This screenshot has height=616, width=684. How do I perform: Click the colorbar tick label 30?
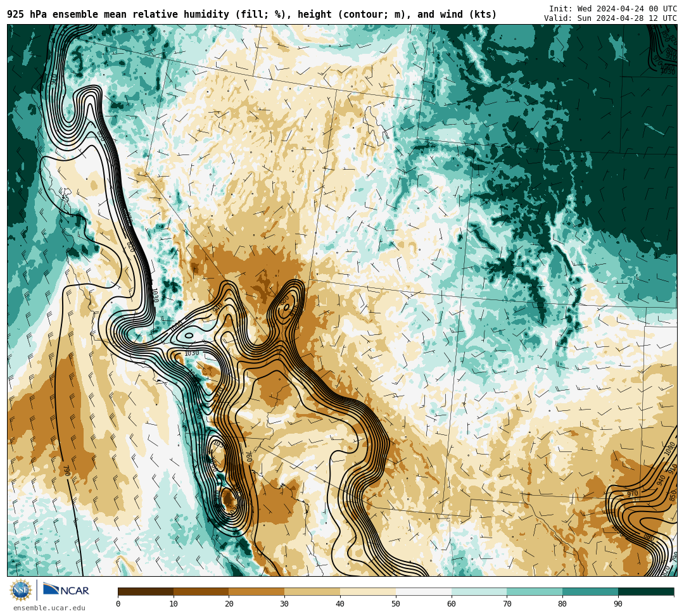284,604
